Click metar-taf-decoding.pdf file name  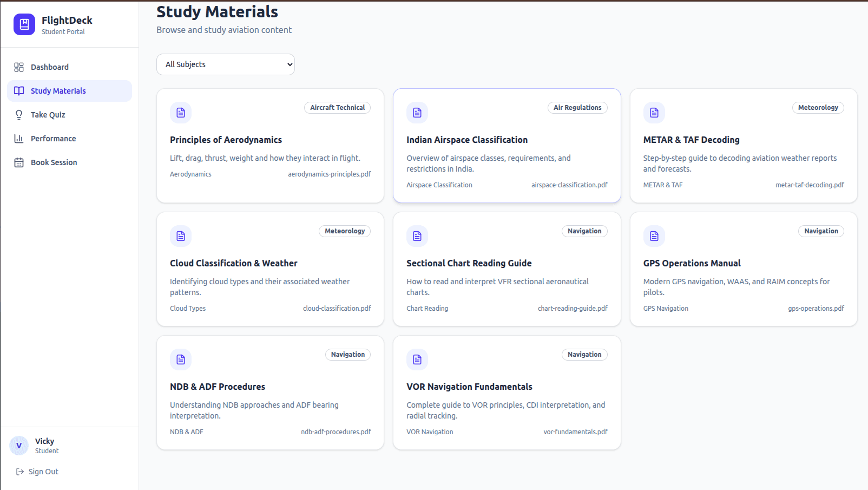pos(810,185)
